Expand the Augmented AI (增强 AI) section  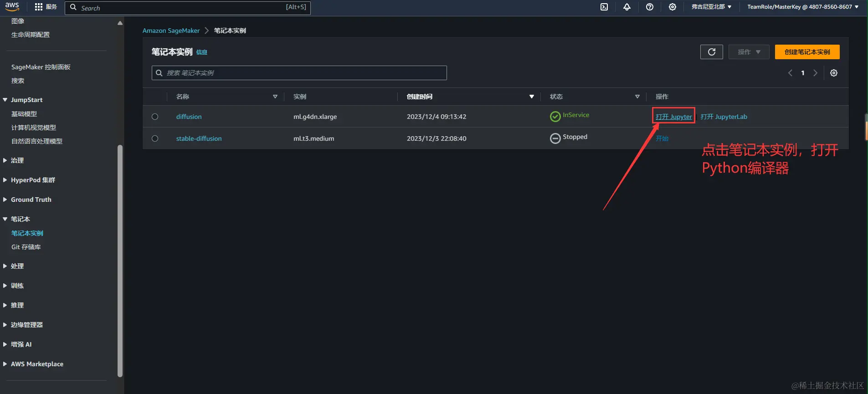click(x=5, y=344)
